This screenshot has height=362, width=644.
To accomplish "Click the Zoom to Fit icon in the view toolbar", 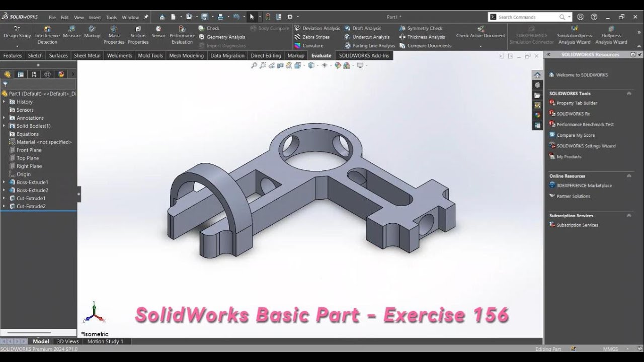I will 254,65.
